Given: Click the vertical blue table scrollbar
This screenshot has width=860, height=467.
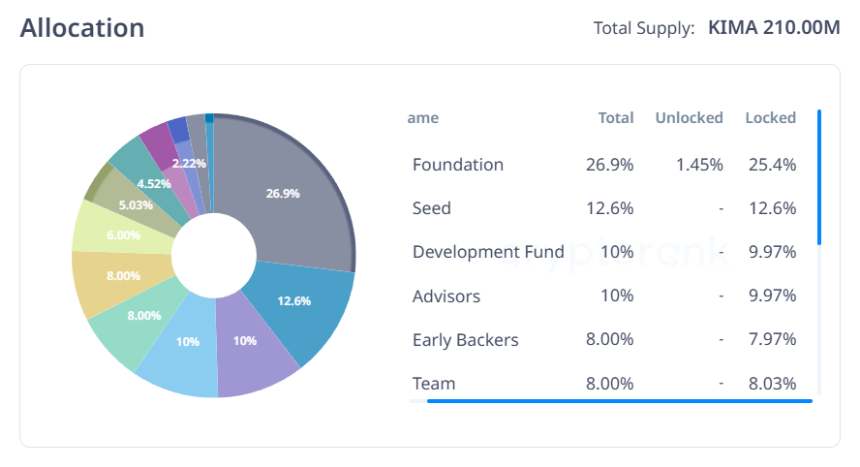Looking at the screenshot, I should (x=819, y=177).
